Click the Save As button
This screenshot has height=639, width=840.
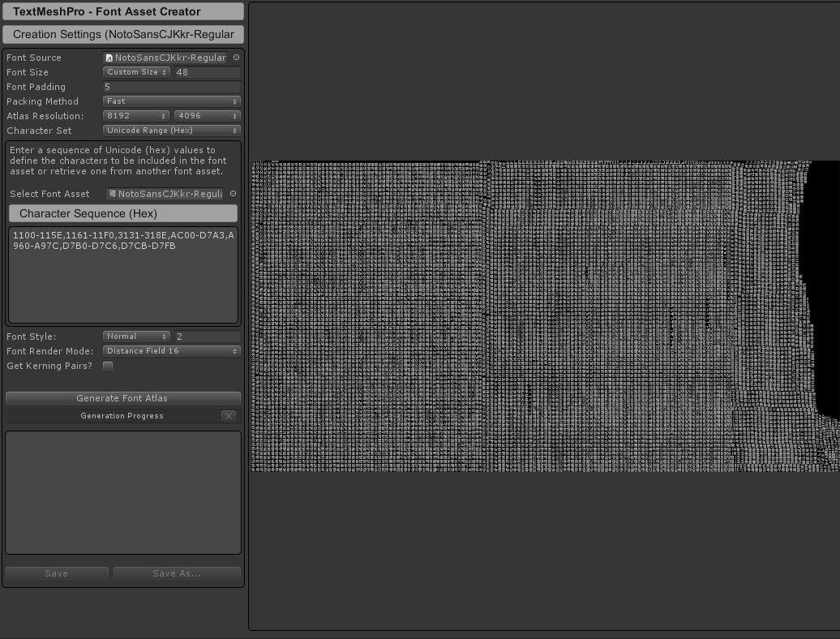tap(177, 573)
